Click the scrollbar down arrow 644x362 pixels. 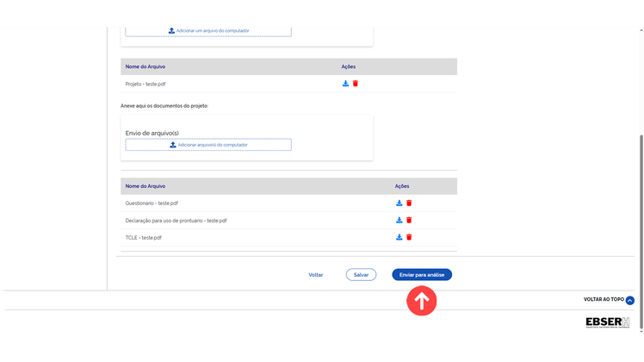tap(641, 331)
